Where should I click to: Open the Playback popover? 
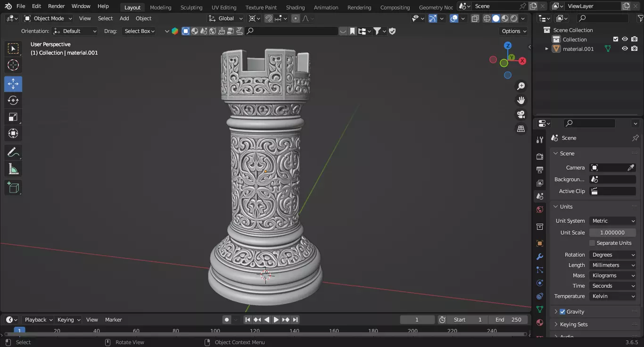click(x=38, y=320)
